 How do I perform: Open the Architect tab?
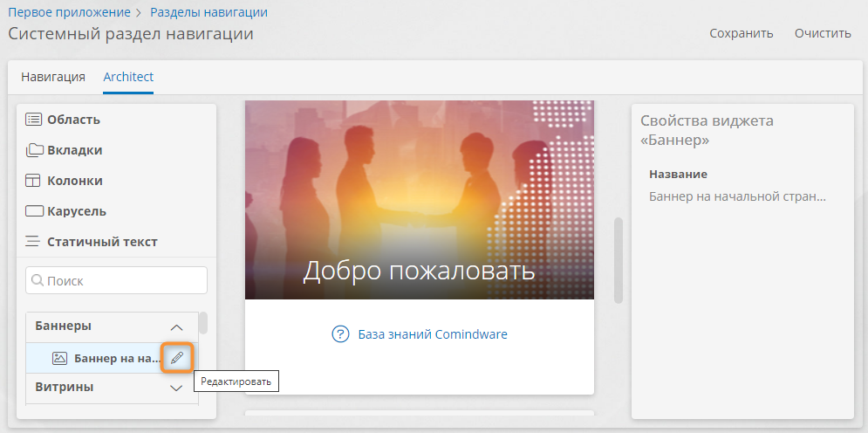click(x=128, y=77)
